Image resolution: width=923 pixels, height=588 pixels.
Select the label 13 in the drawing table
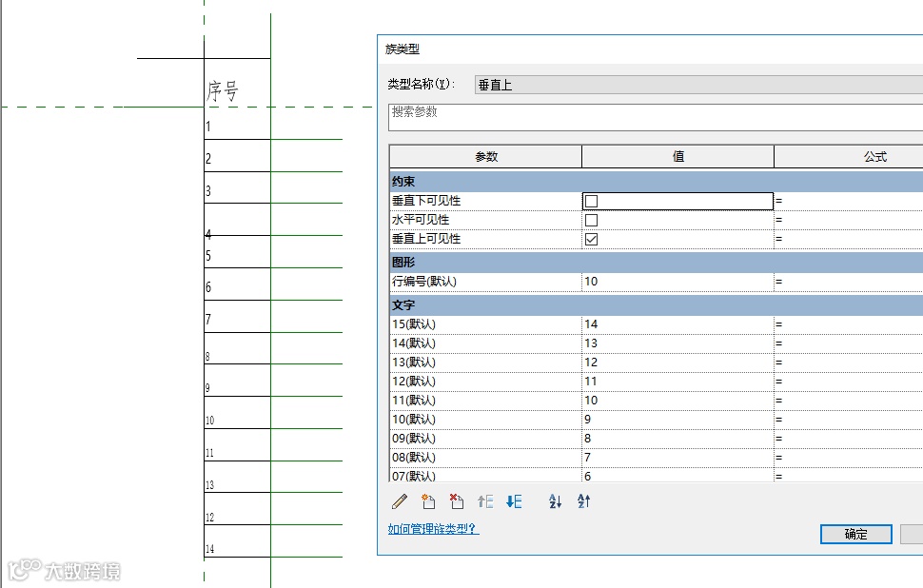[209, 485]
